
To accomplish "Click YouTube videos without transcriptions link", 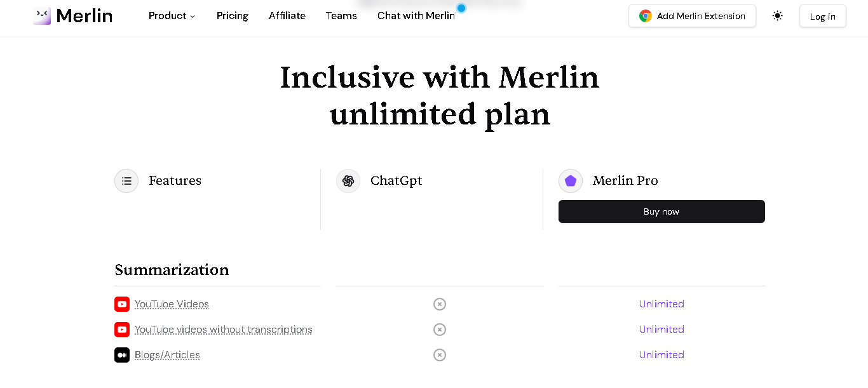I will (223, 330).
